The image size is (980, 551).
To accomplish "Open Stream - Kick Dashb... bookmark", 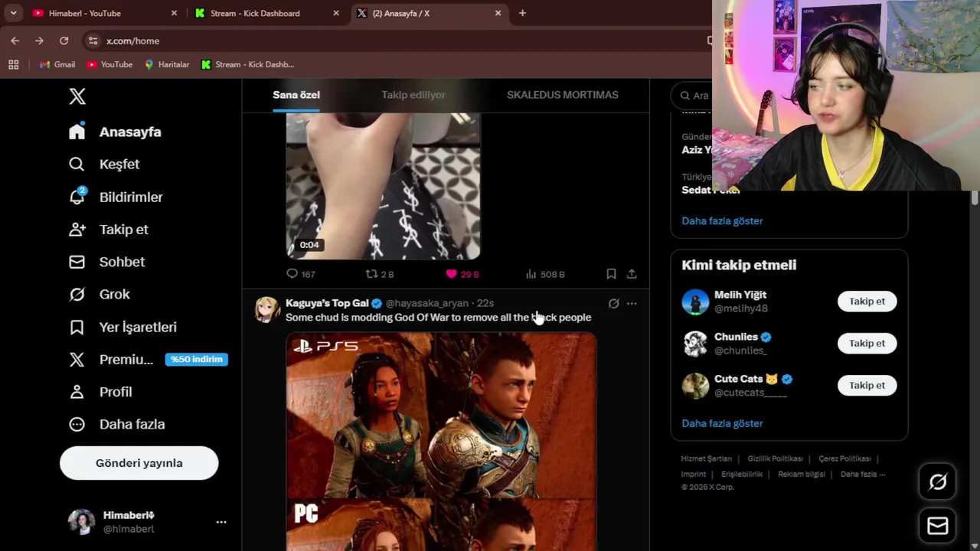I will pos(247,65).
